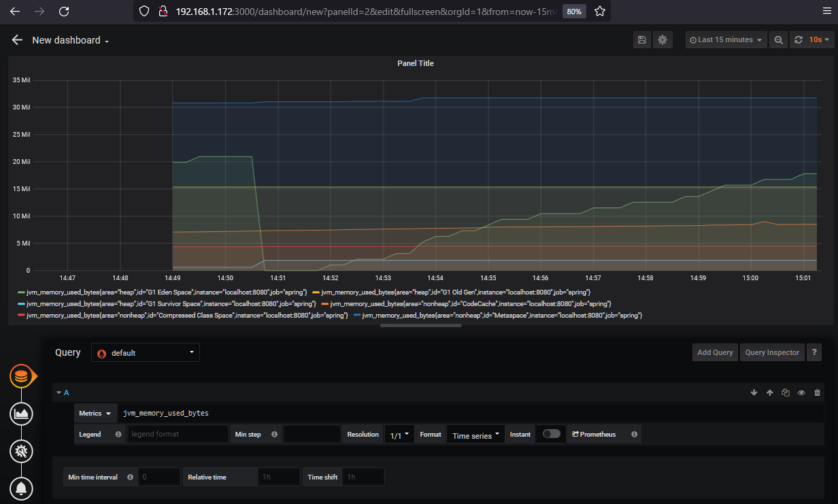Image resolution: width=838 pixels, height=504 pixels.
Task: Save the dashboard with the disk icon
Action: (641, 40)
